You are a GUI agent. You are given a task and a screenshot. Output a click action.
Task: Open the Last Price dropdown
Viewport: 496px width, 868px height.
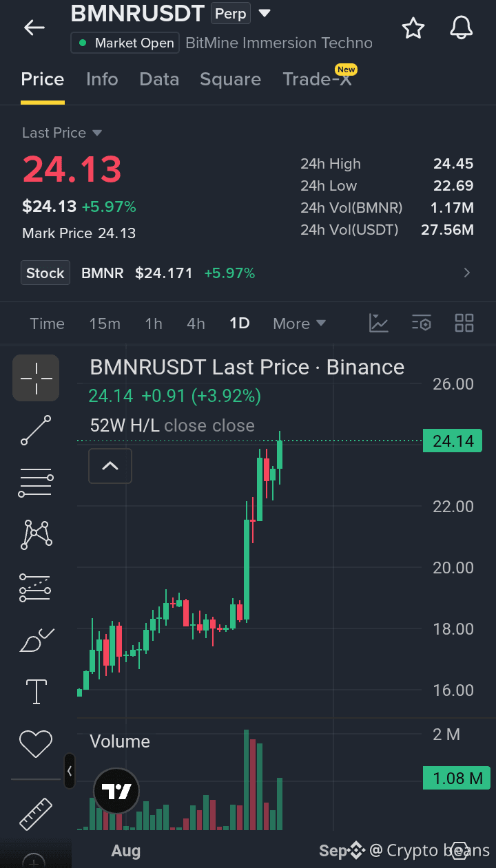[61, 133]
